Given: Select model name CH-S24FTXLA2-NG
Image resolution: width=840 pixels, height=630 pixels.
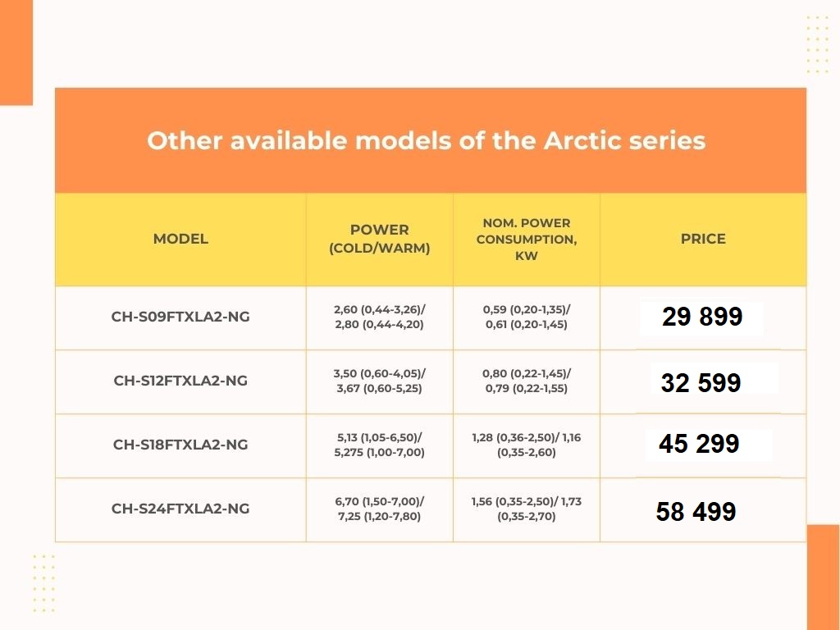Looking at the screenshot, I should point(180,509).
